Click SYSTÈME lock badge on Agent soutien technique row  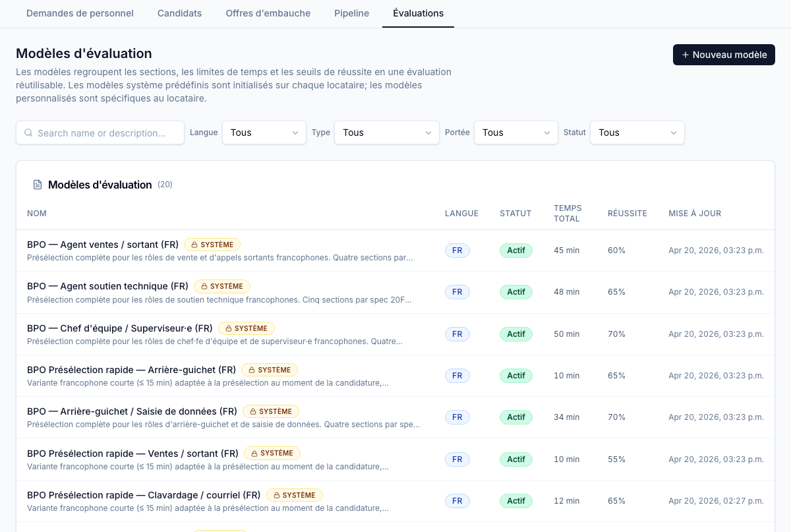222,286
